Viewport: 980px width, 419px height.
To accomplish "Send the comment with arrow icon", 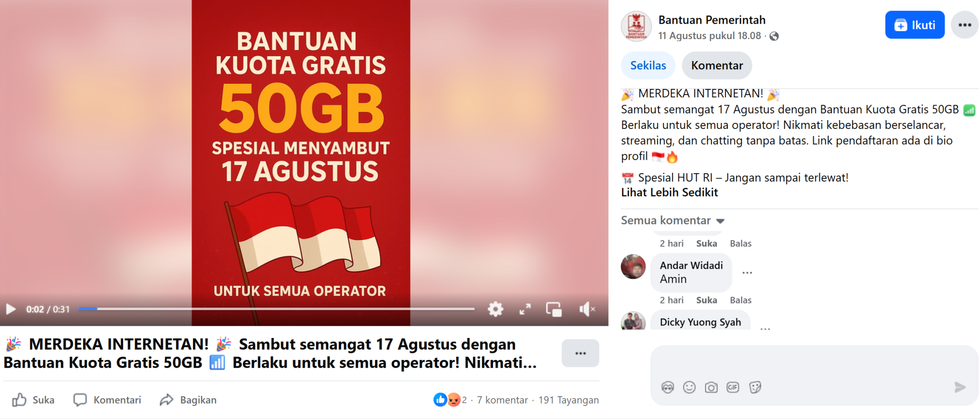I will [x=960, y=387].
